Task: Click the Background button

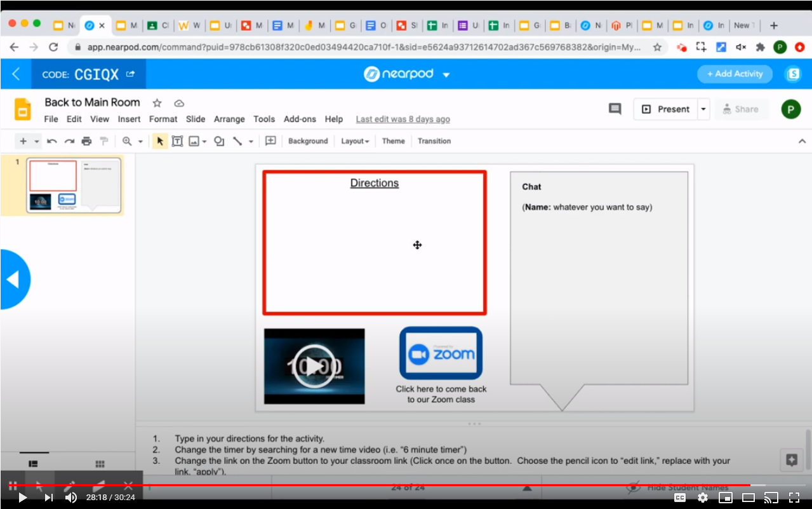Action: pos(308,141)
